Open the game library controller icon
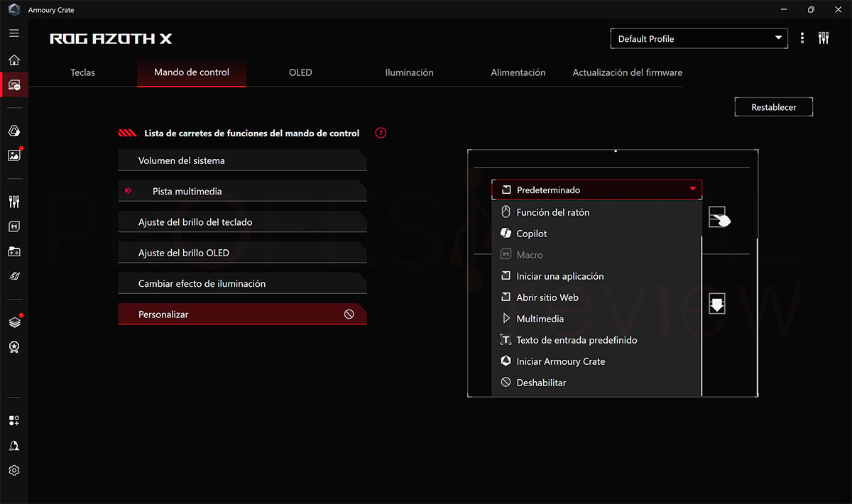Viewport: 852px width, 504px height. (14, 251)
